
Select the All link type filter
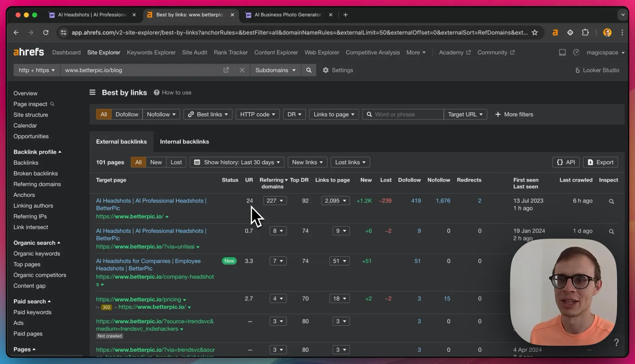(103, 114)
